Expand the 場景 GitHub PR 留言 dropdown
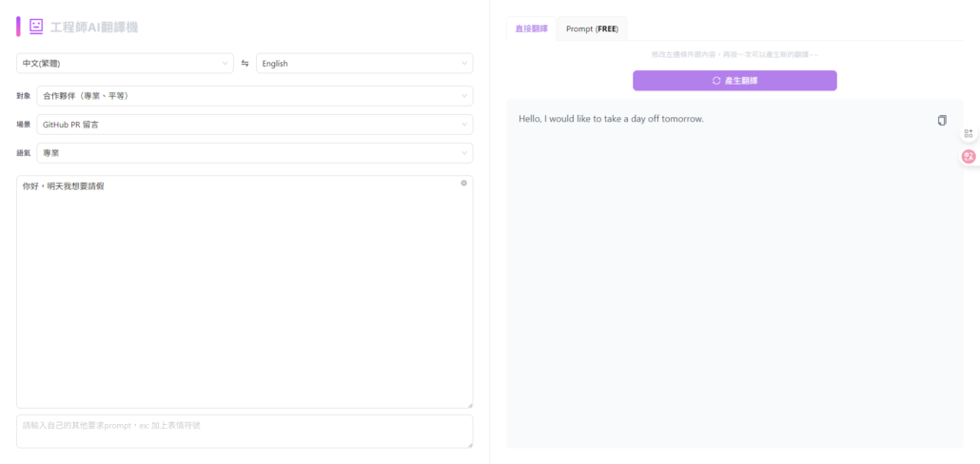 (254, 125)
